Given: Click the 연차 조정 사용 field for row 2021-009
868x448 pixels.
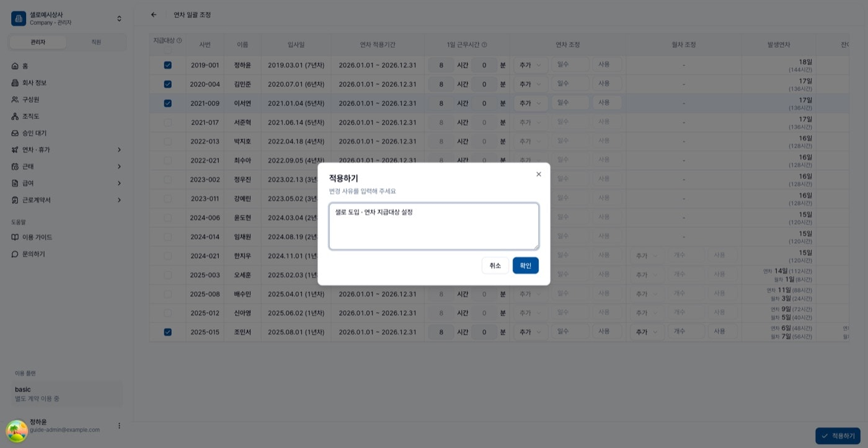Looking at the screenshot, I should [607, 103].
